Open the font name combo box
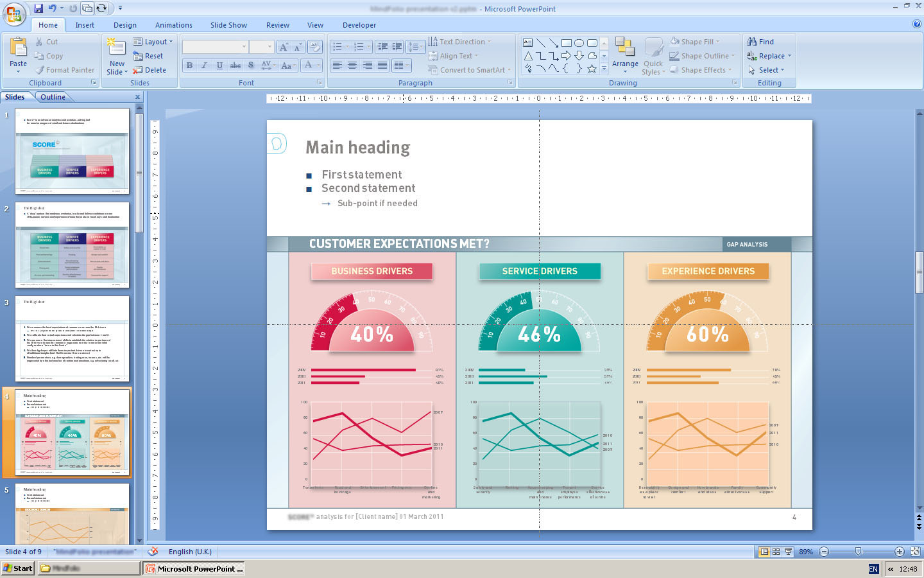 click(x=215, y=47)
